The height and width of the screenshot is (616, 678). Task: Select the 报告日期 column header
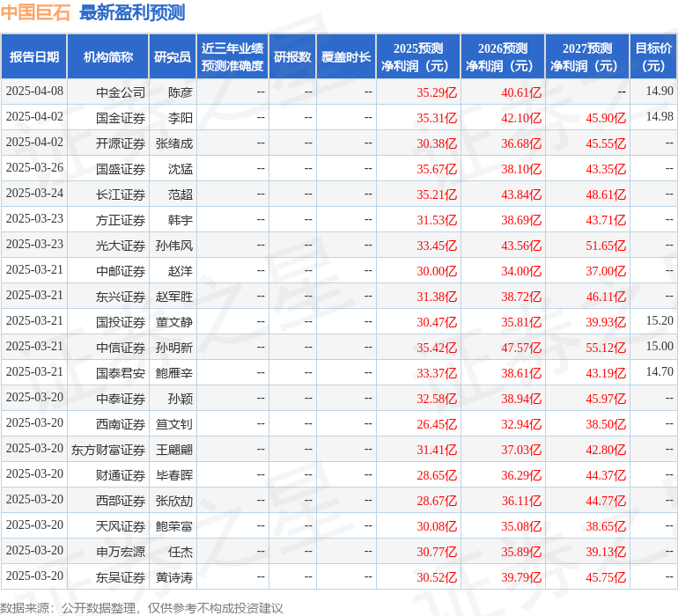click(34, 56)
